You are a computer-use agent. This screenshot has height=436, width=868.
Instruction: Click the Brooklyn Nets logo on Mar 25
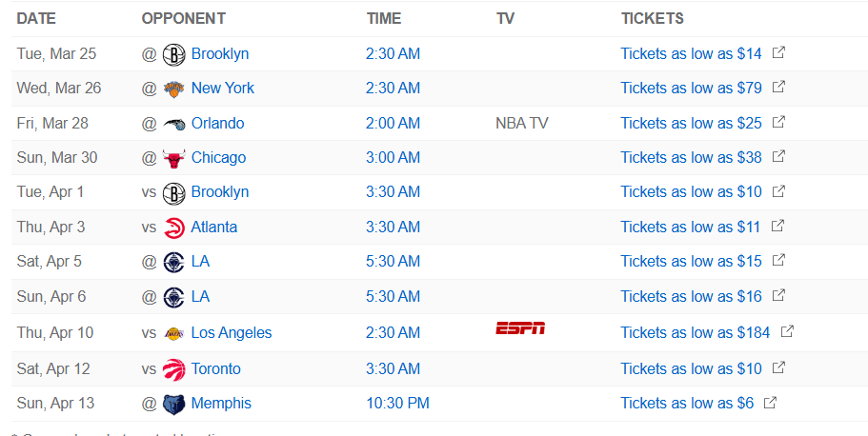173,54
